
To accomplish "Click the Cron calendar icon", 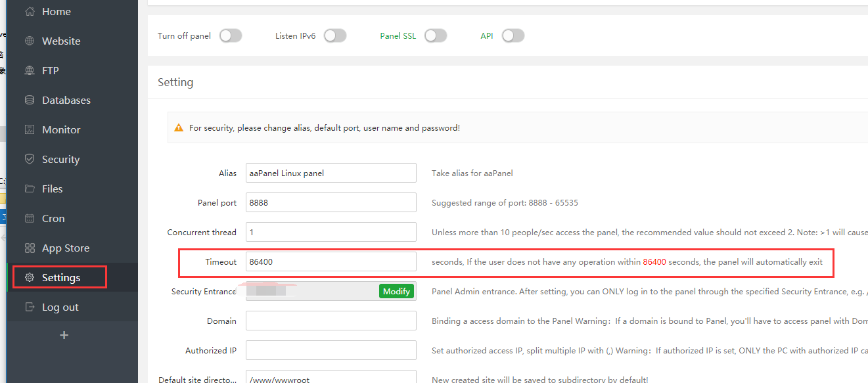I will tap(30, 219).
